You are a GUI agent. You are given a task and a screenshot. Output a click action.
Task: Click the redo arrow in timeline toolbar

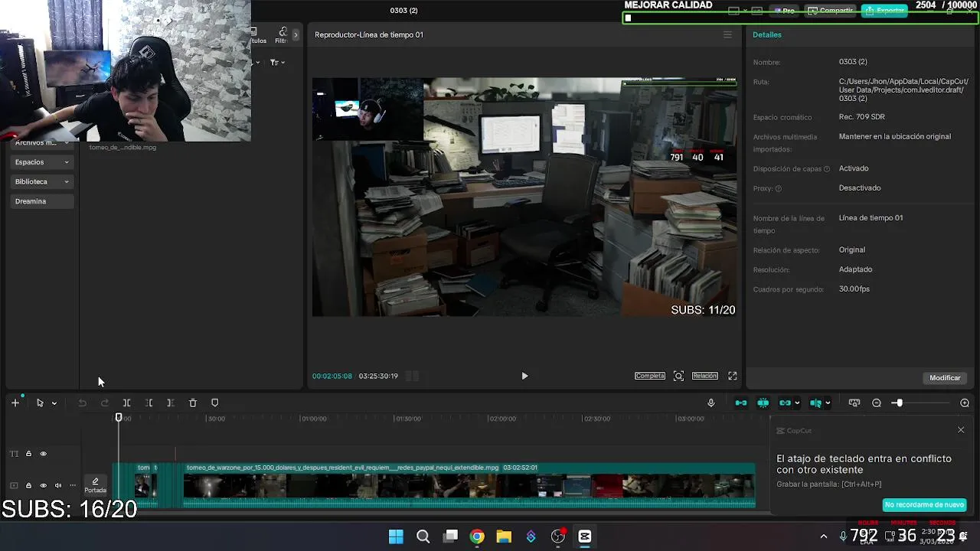coord(105,403)
